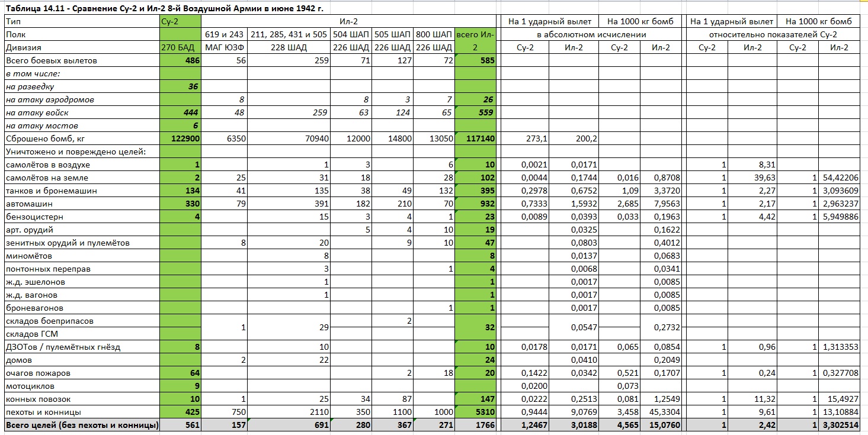The width and height of the screenshot is (868, 435).
Task: Click aircraft on ground total 102
Action: point(475,178)
